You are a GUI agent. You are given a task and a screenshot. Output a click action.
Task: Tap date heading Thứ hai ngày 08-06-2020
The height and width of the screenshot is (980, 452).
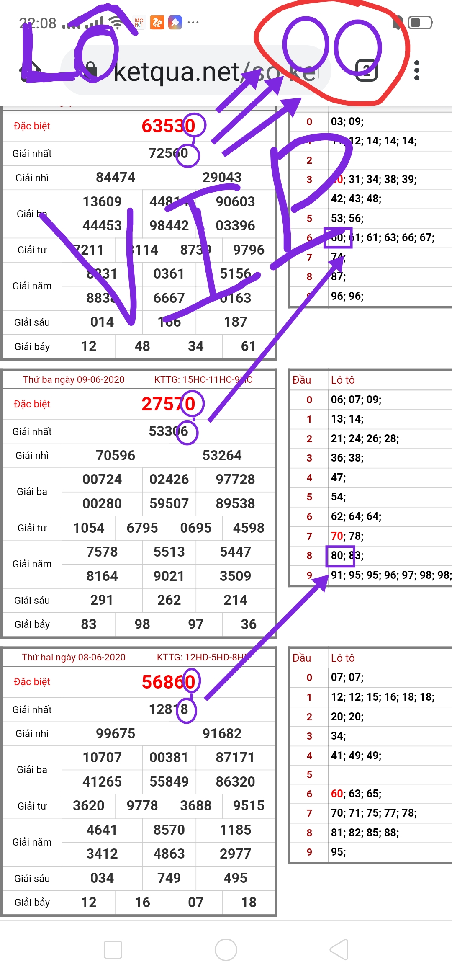click(x=74, y=658)
